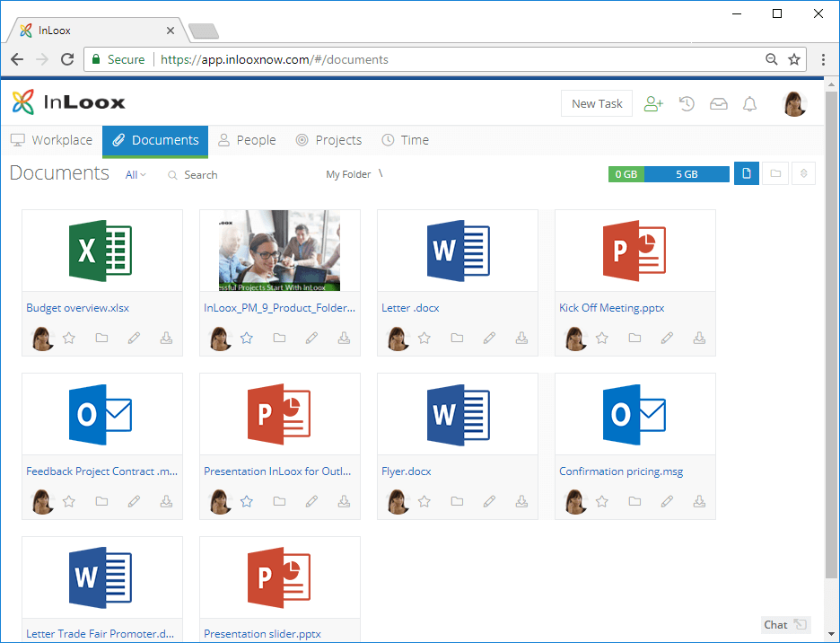The width and height of the screenshot is (840, 643).
Task: Download Kick Off Meeting.pptx
Action: coord(699,338)
